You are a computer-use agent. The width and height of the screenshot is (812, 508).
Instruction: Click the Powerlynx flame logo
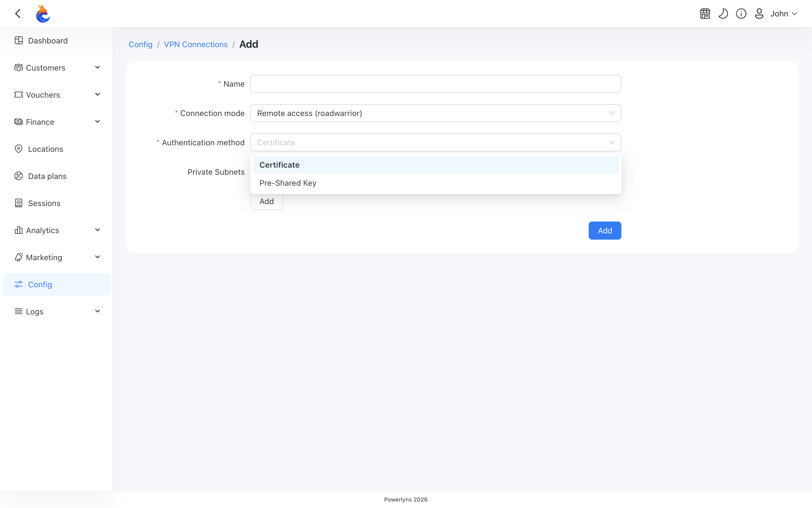coord(43,14)
